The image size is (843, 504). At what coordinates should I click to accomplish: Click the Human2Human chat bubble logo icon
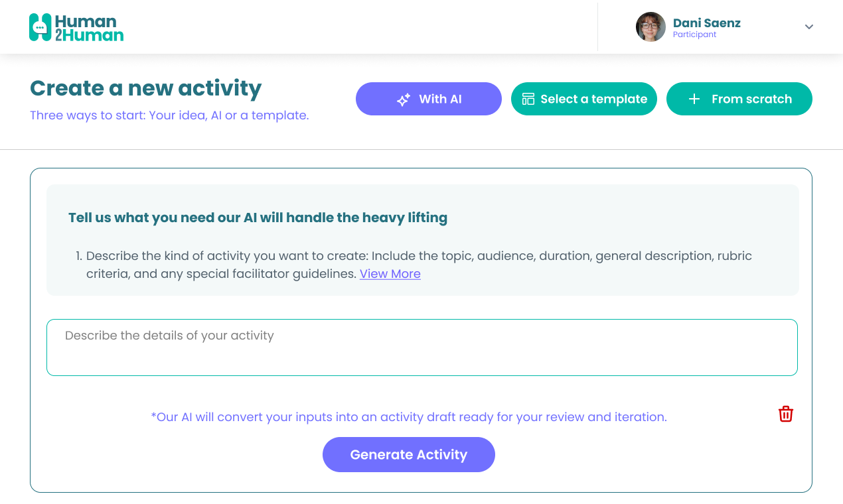point(40,27)
